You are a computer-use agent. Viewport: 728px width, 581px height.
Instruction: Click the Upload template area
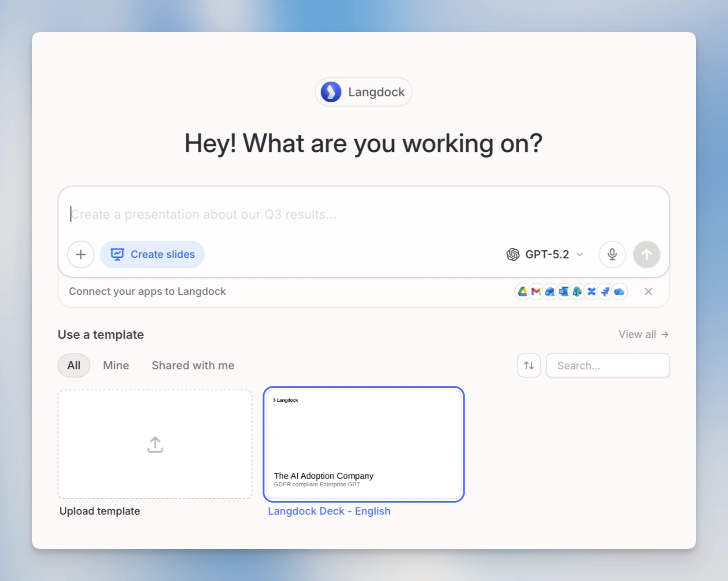click(x=155, y=444)
